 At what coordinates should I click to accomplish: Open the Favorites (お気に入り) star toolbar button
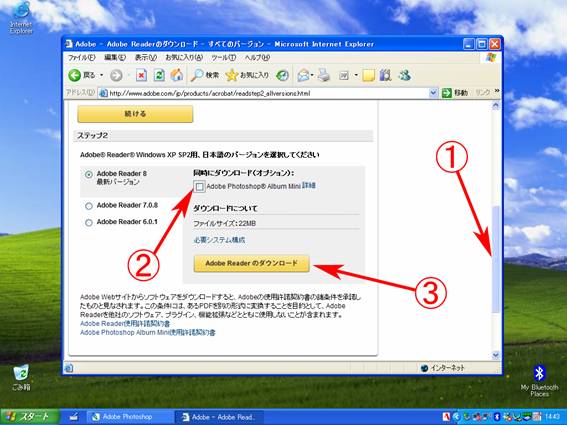pyautogui.click(x=247, y=75)
